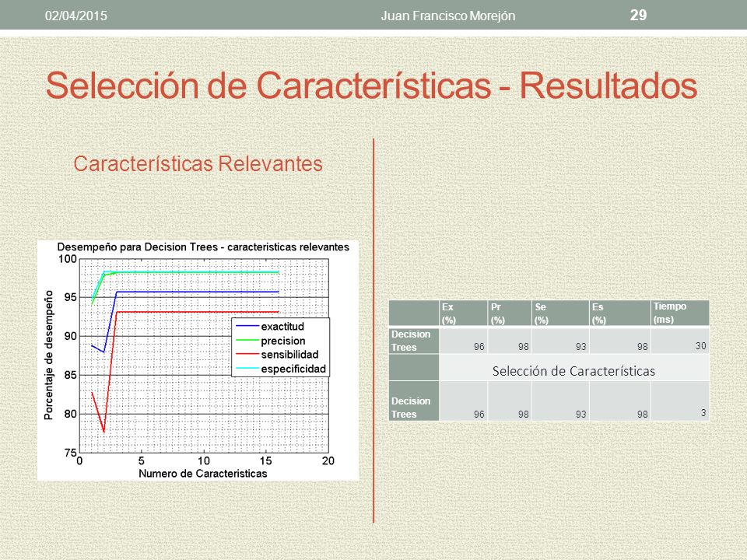Click 100 on the chart y-axis
This screenshot has height=560, width=747.
click(x=68, y=260)
